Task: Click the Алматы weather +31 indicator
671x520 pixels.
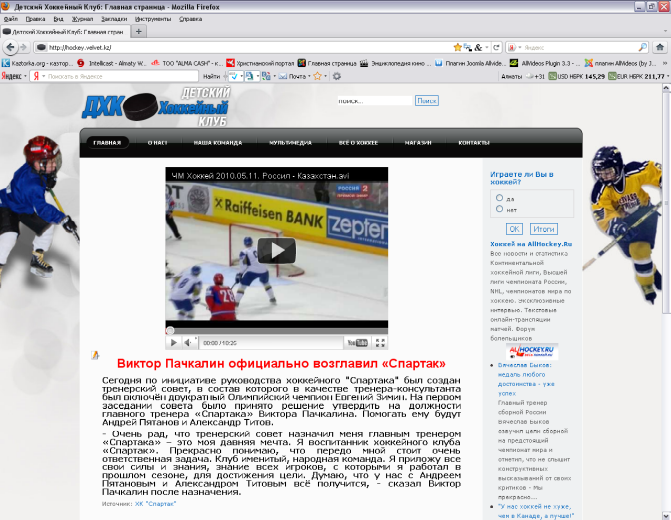Action: tap(523, 76)
